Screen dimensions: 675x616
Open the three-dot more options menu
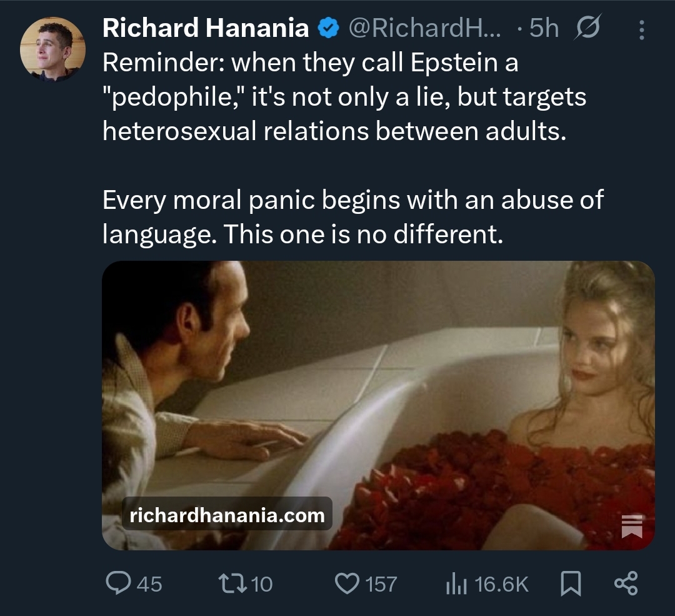[641, 30]
